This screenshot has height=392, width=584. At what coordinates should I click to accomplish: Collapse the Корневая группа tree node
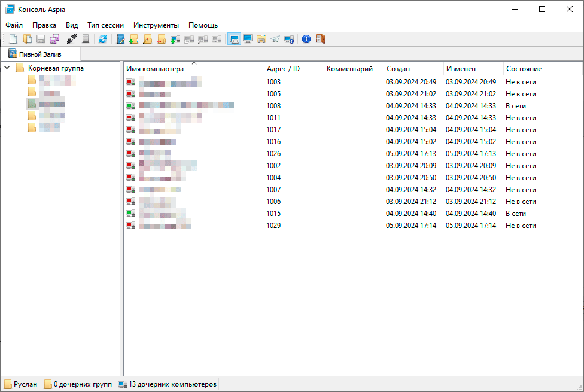click(7, 68)
